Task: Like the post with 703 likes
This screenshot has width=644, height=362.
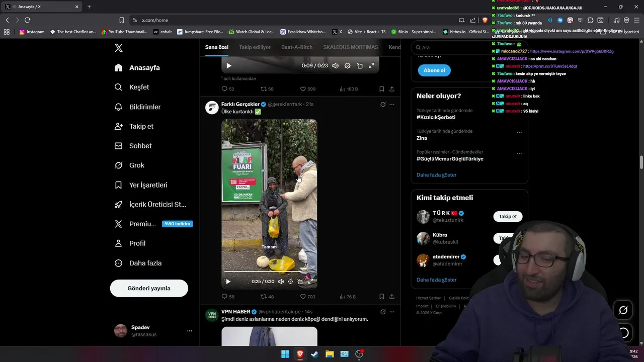Action: click(307, 297)
